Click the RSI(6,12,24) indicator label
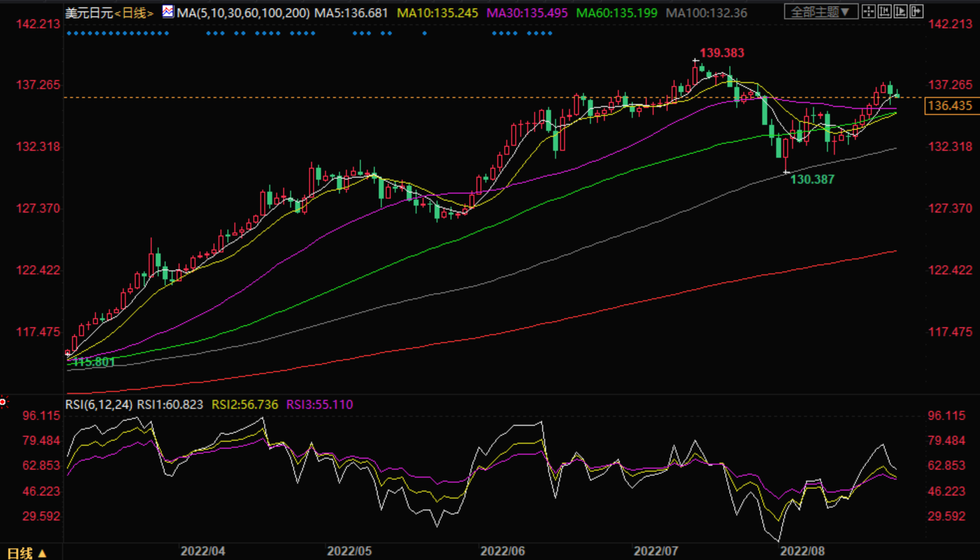Viewport: 980px width, 560px height. click(99, 405)
